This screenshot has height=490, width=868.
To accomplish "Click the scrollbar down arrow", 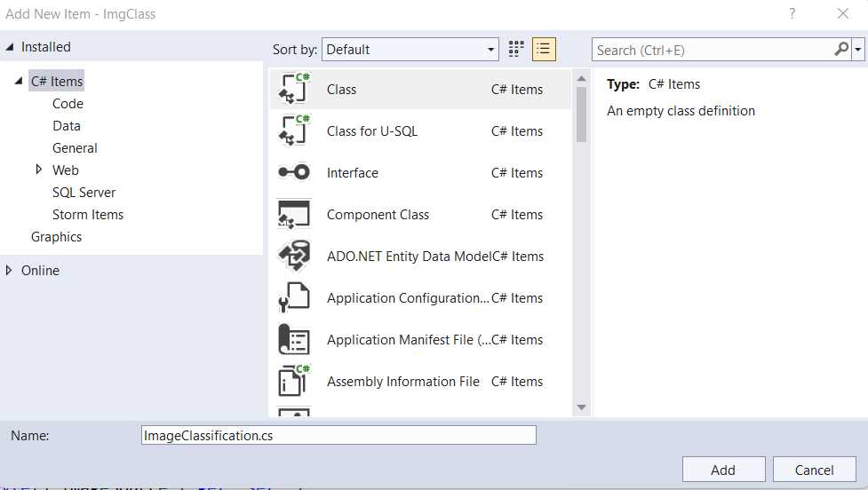I will point(581,407).
